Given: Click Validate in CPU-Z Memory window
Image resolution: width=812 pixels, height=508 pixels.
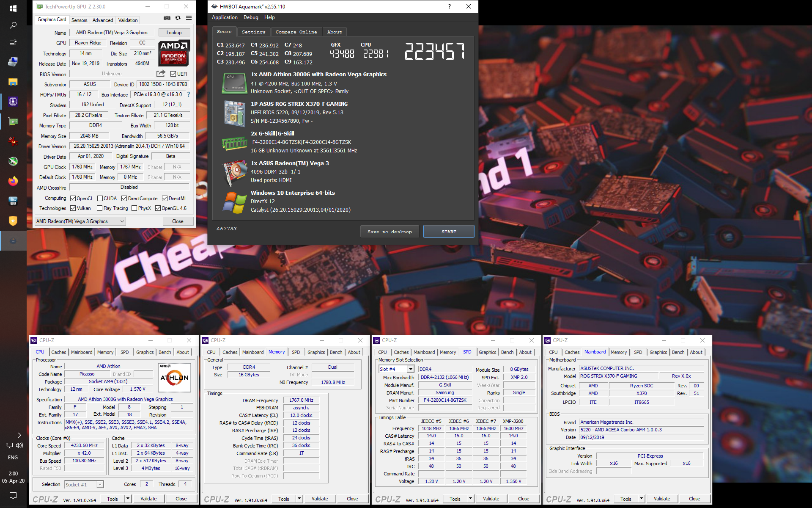Looking at the screenshot, I should point(320,499).
